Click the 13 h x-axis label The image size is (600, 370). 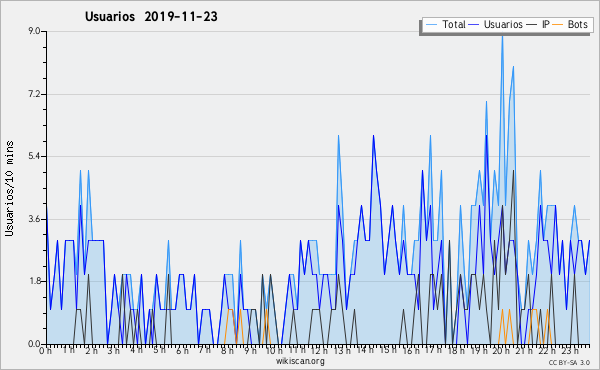point(339,350)
